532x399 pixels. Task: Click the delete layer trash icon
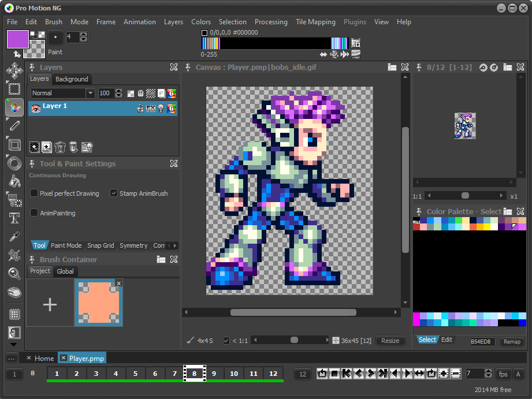(x=60, y=147)
